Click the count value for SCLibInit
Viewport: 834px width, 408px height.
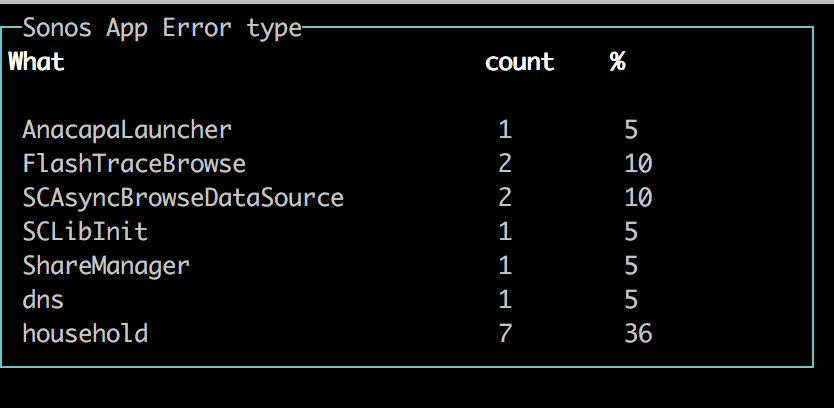[505, 232]
